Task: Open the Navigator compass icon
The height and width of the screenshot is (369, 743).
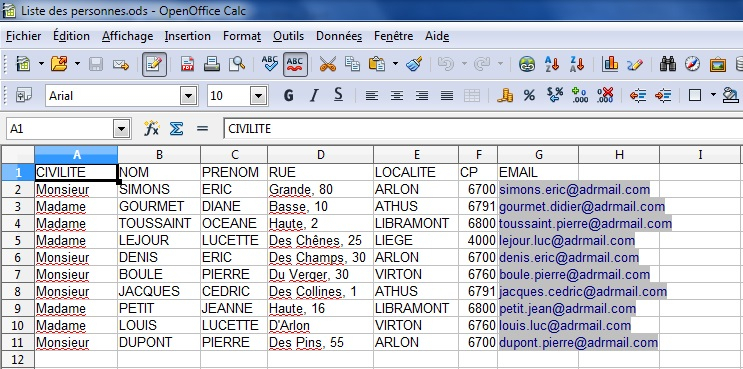Action: pos(692,64)
